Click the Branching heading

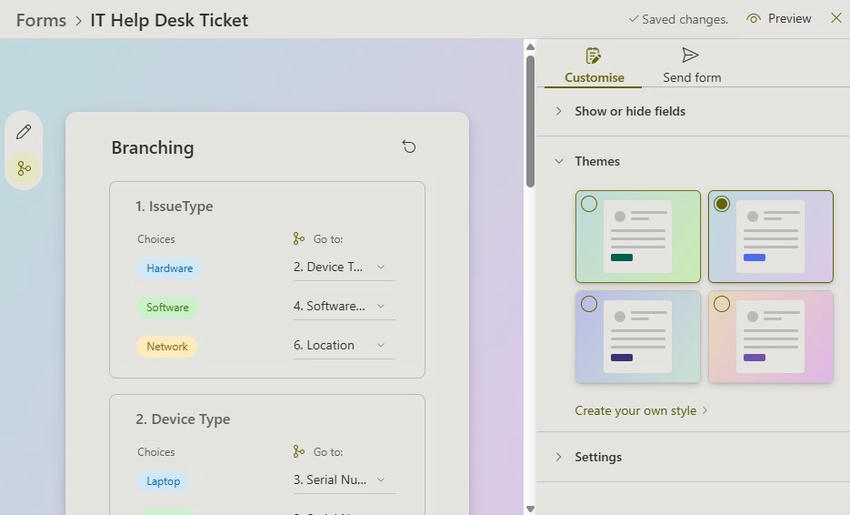pyautogui.click(x=152, y=147)
